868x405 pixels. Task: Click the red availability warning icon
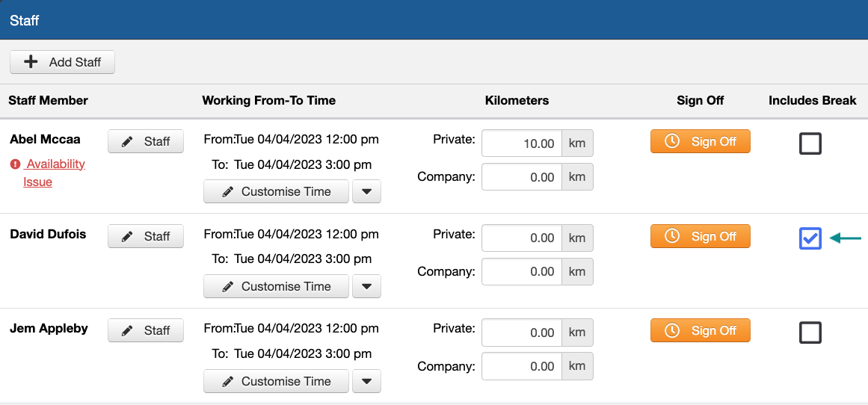click(x=16, y=164)
